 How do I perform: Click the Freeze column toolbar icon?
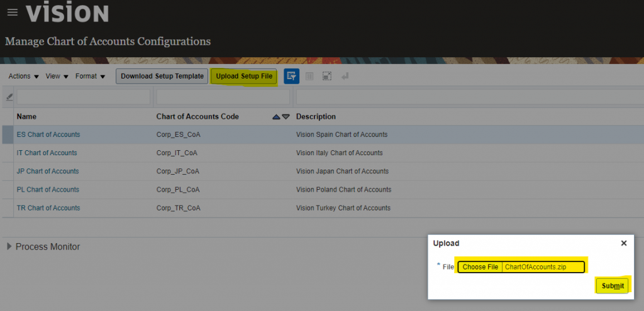[309, 76]
